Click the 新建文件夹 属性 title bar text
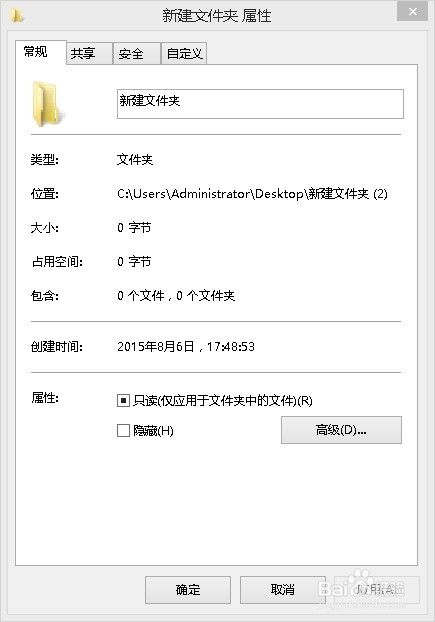 tap(217, 16)
